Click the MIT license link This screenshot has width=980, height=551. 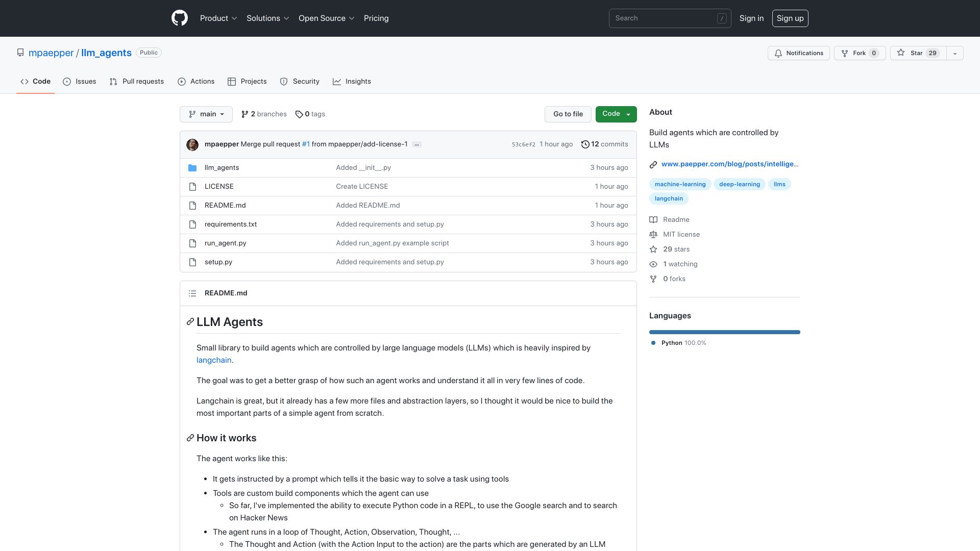(x=675, y=235)
